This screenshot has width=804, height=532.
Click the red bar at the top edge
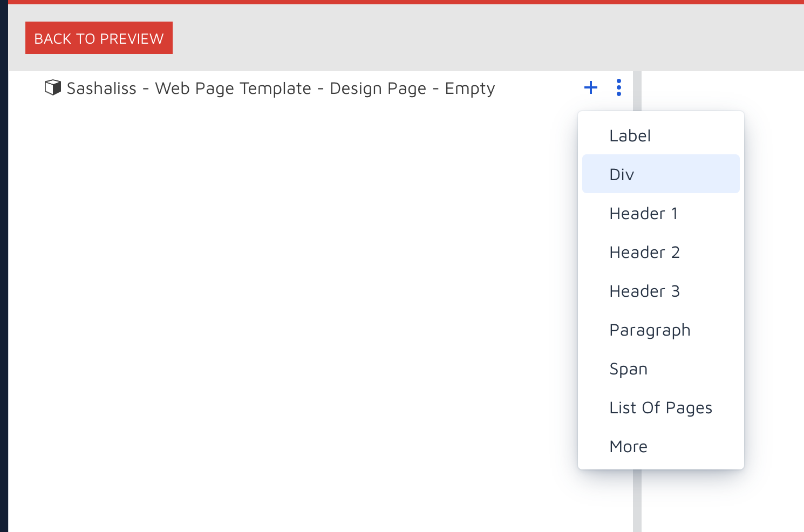(x=402, y=2)
